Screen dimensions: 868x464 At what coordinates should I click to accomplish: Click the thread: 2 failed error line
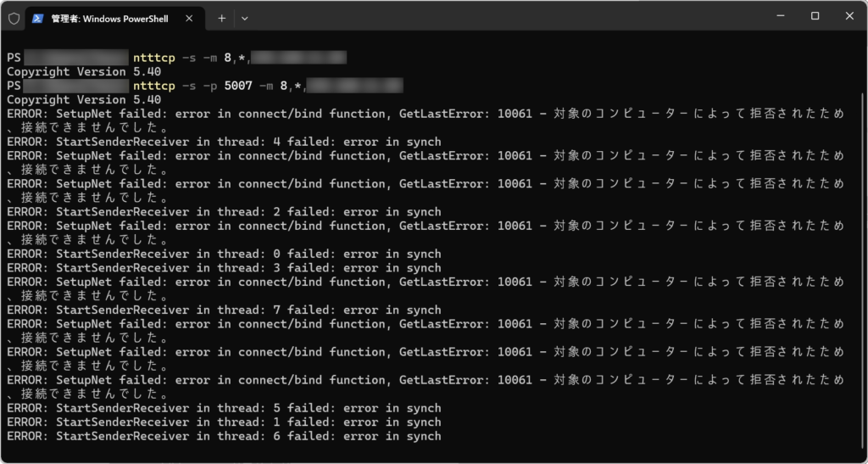click(224, 212)
